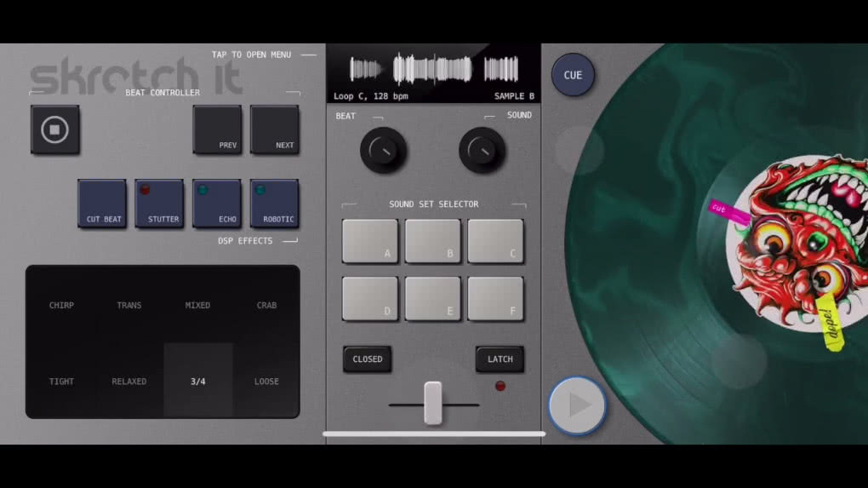
Task: Stop the beat with the stop button
Action: tap(54, 129)
